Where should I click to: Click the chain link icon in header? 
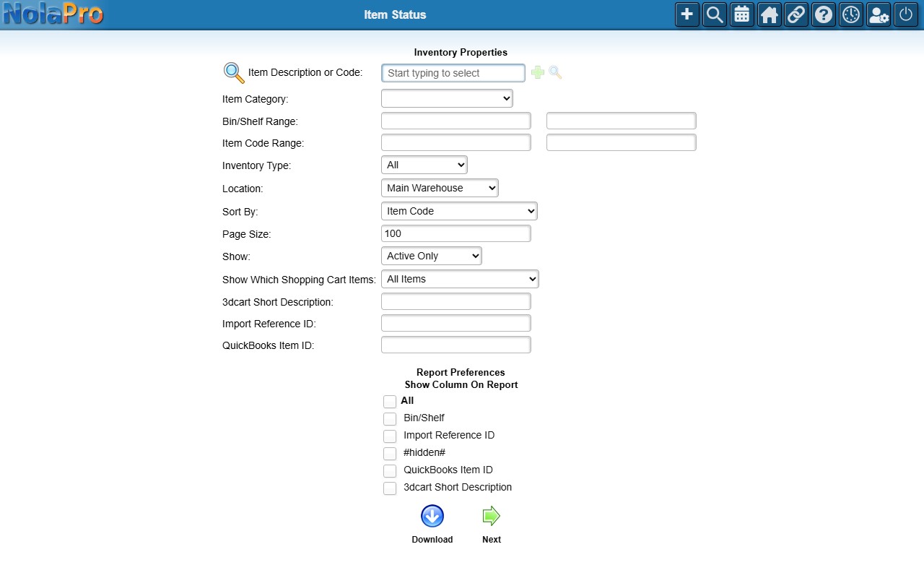[796, 14]
